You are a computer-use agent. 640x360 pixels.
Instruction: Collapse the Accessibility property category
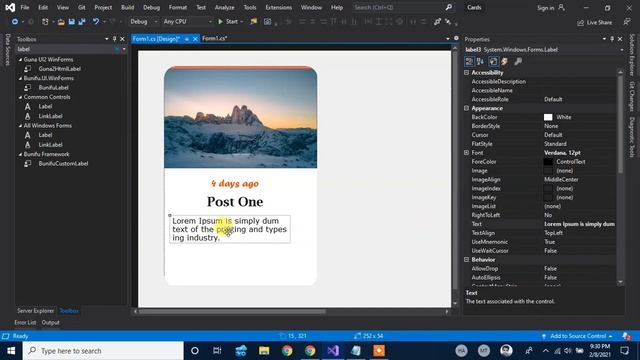tap(467, 73)
